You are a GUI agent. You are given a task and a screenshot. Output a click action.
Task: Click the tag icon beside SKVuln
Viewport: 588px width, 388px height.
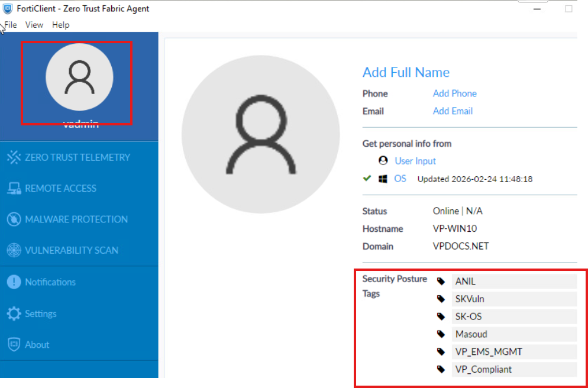click(441, 299)
